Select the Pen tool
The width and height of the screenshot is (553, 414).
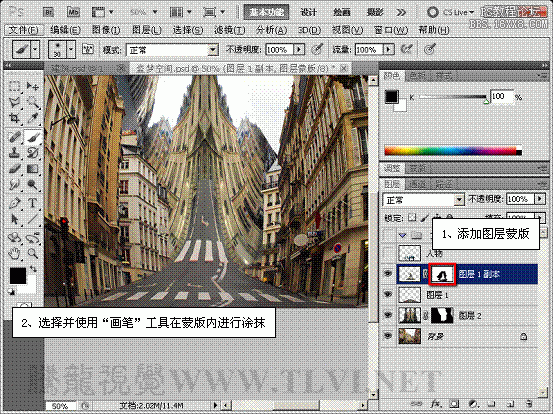(x=14, y=203)
